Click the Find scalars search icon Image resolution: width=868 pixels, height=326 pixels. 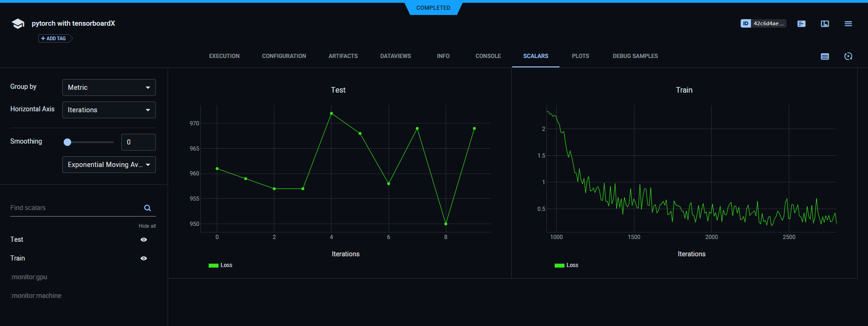[147, 208]
